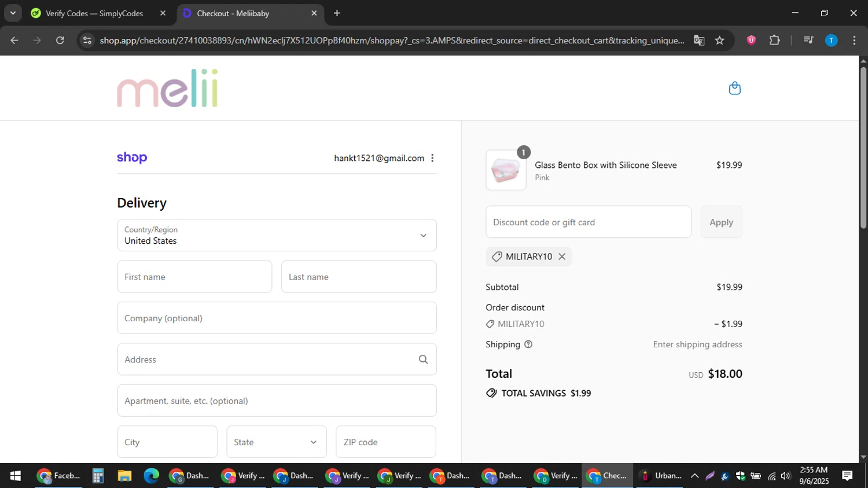Click the Enter shipping address text
Viewport: 868px width, 488px height.
point(698,344)
